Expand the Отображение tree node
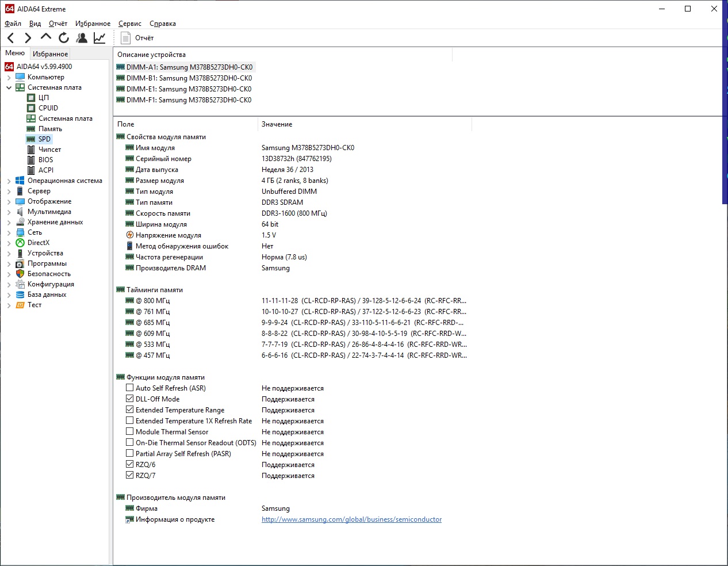The width and height of the screenshot is (728, 566). pos(9,201)
